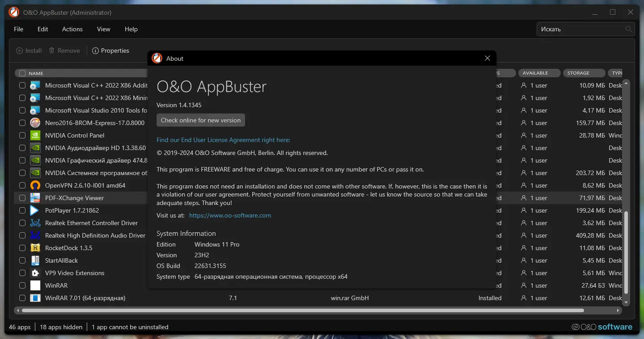Click the win.rar GmbH publisher cell
The image size is (644, 339).
[350, 298]
